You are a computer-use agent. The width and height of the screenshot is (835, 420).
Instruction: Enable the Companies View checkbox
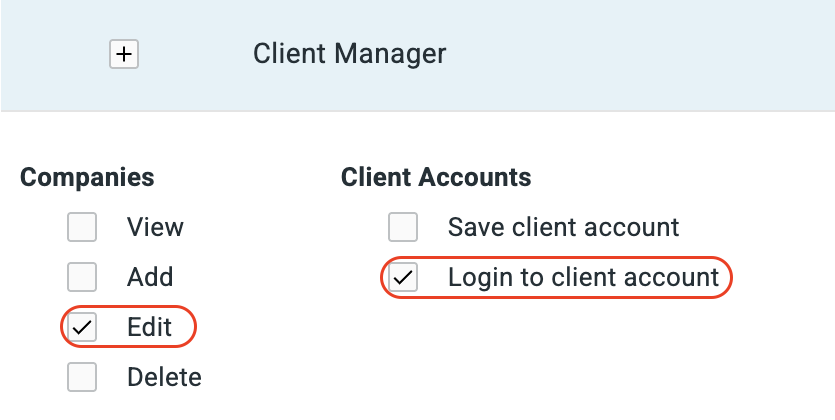[x=82, y=227]
